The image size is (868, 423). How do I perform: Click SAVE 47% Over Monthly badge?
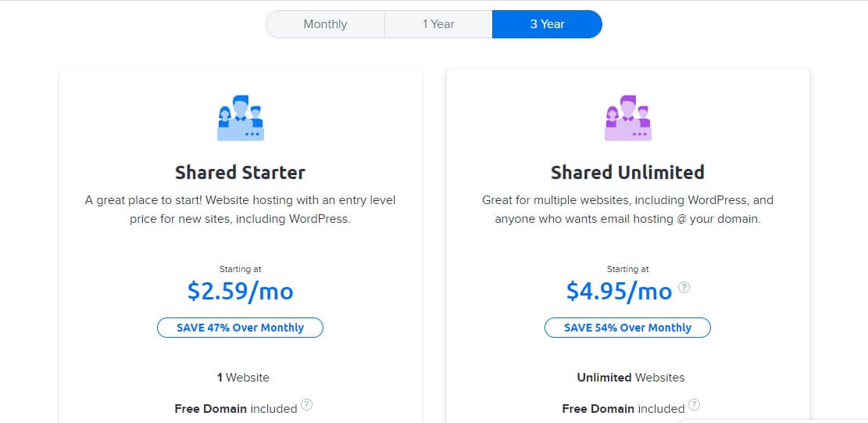pyautogui.click(x=241, y=328)
